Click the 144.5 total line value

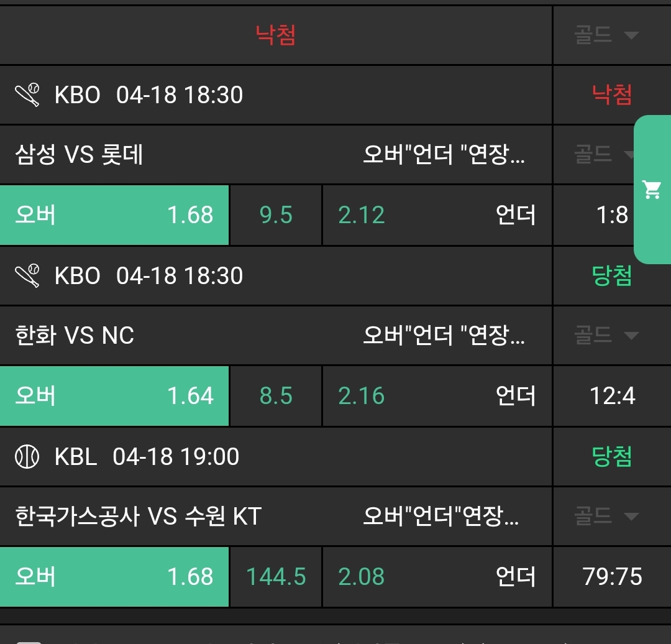pyautogui.click(x=276, y=577)
